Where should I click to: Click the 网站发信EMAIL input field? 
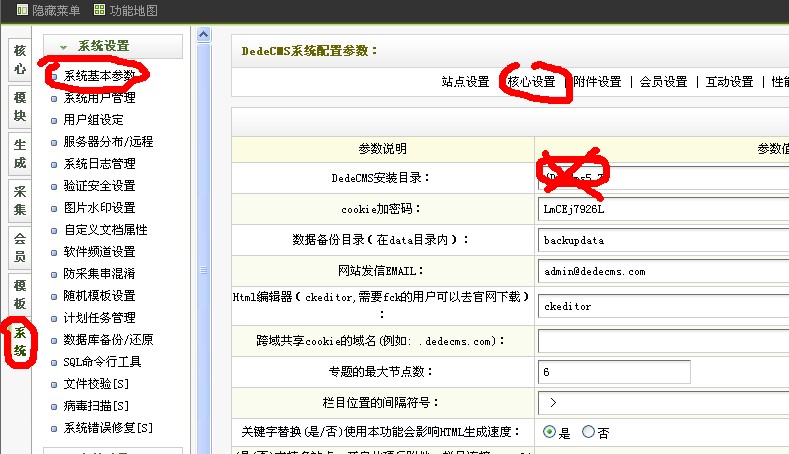(x=663, y=272)
